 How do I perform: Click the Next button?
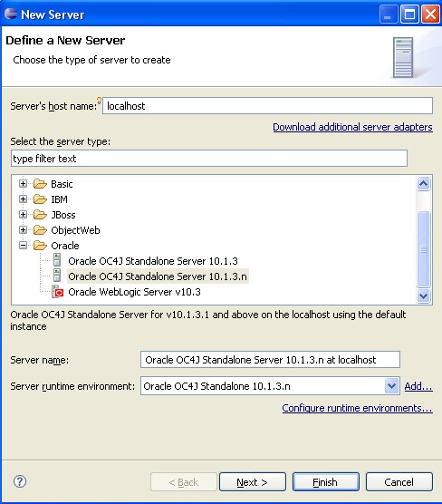(x=253, y=482)
